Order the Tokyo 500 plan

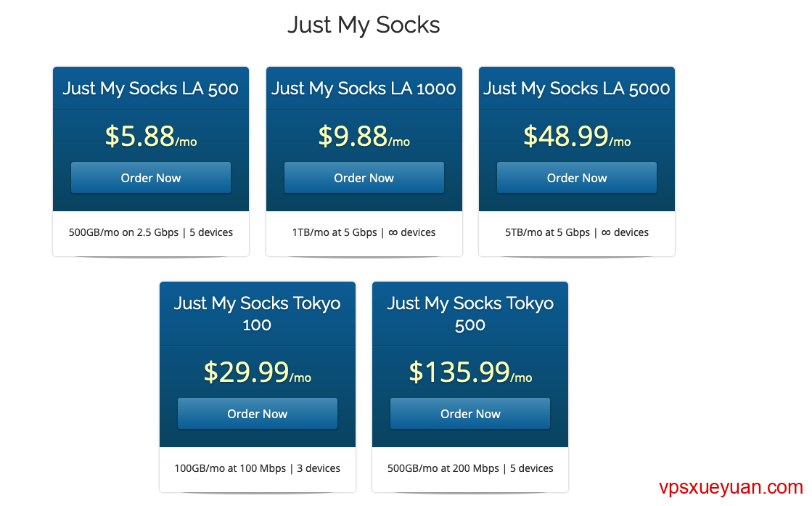tap(470, 414)
